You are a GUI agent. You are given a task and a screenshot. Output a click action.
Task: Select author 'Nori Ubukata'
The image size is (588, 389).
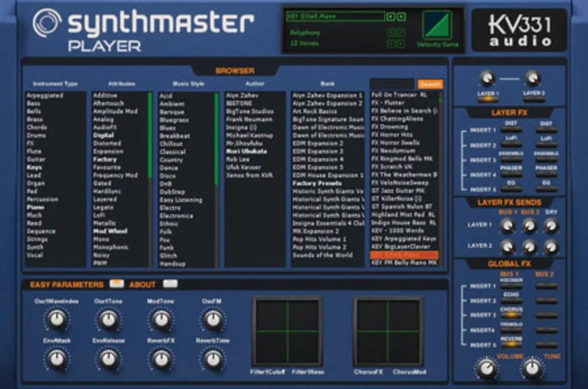pos(246,151)
